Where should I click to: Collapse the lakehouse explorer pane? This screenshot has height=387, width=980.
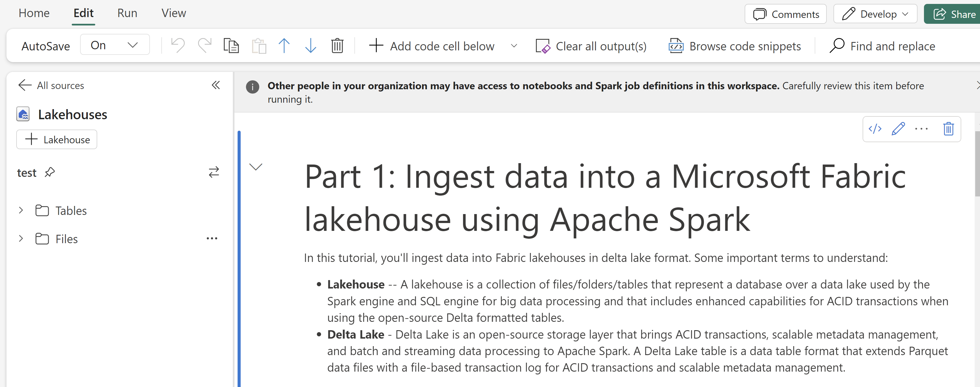click(216, 85)
